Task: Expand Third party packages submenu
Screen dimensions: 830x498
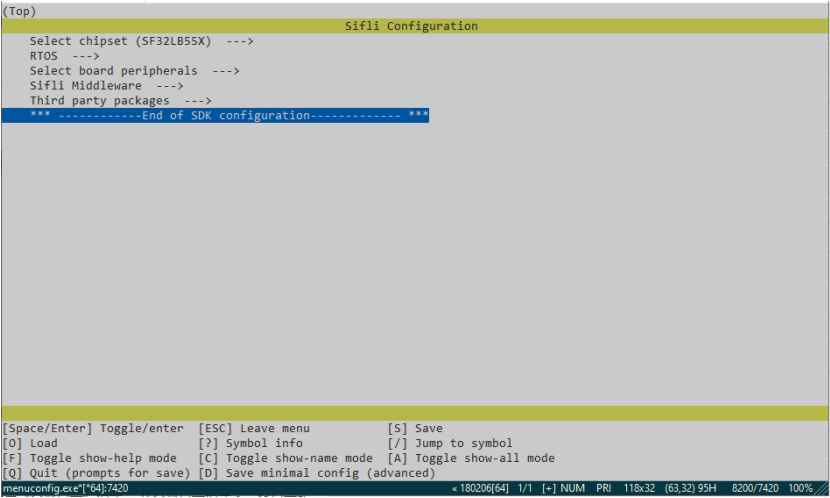Action: click(120, 101)
